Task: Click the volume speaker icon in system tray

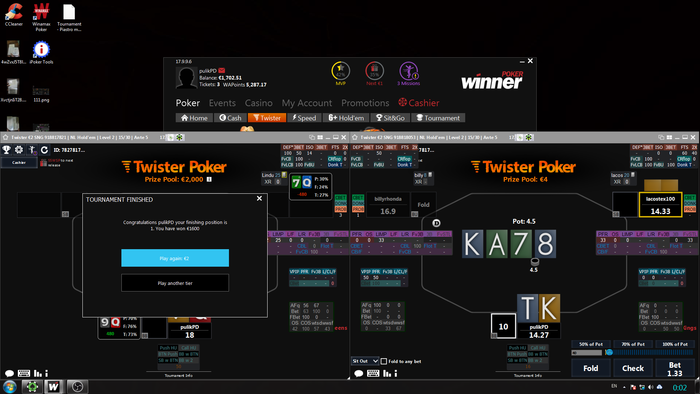Action: (651, 387)
